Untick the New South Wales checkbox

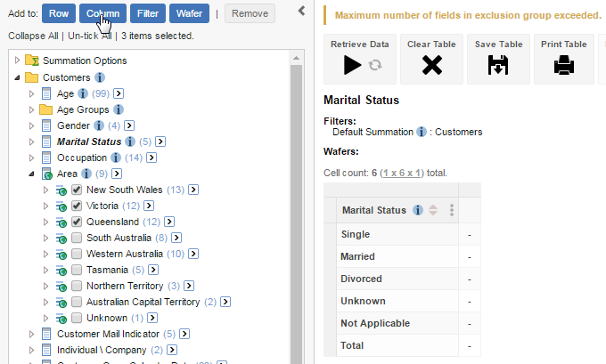coord(77,190)
